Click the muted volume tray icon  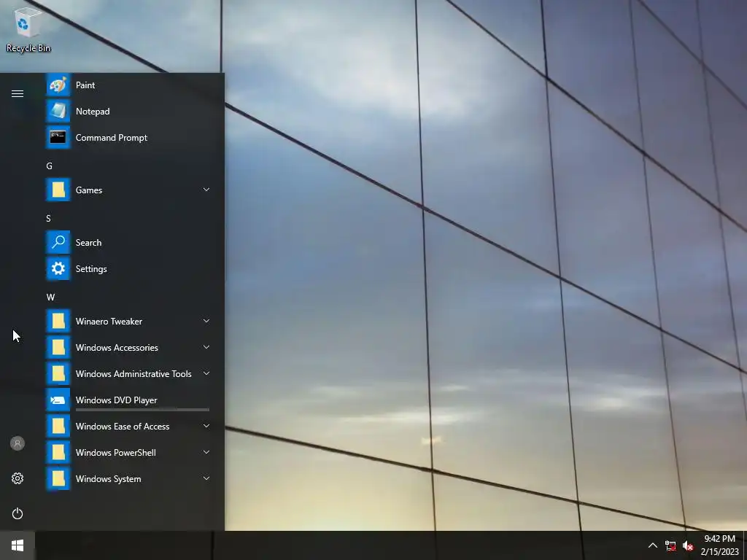point(688,545)
